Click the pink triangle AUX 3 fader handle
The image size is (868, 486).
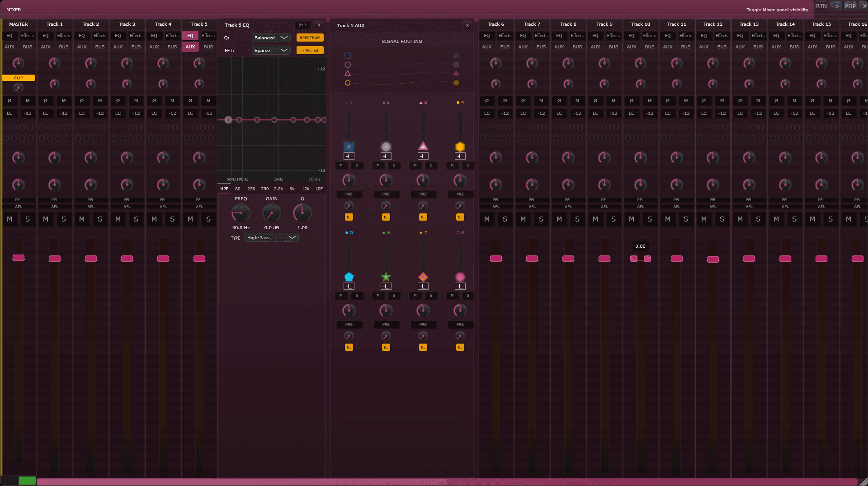click(x=423, y=146)
